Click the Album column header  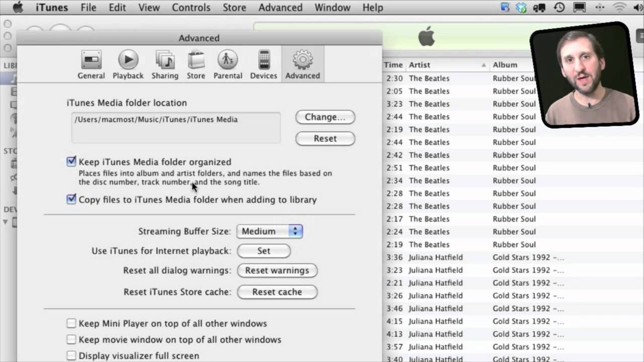pyautogui.click(x=505, y=65)
